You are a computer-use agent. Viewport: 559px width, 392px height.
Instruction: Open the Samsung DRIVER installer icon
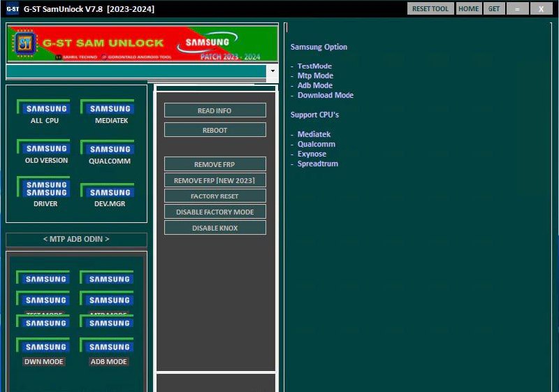click(x=43, y=187)
